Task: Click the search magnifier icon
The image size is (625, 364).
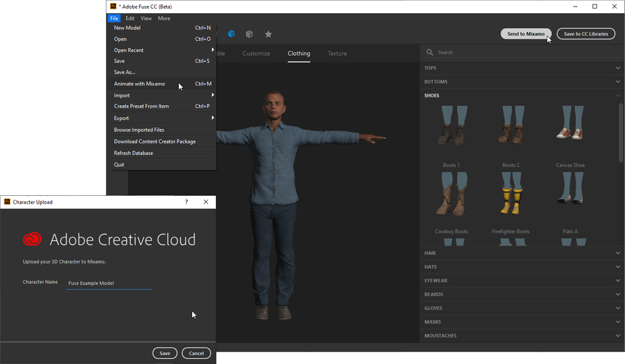Action: (x=430, y=52)
